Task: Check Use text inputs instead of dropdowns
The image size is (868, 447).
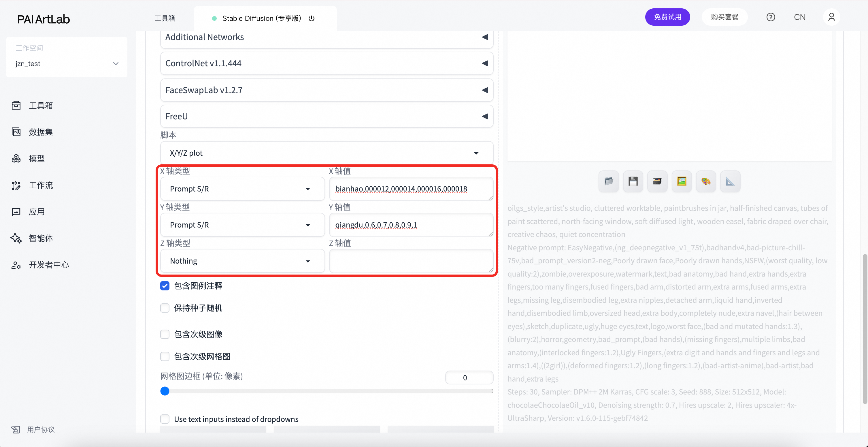Action: (165, 419)
